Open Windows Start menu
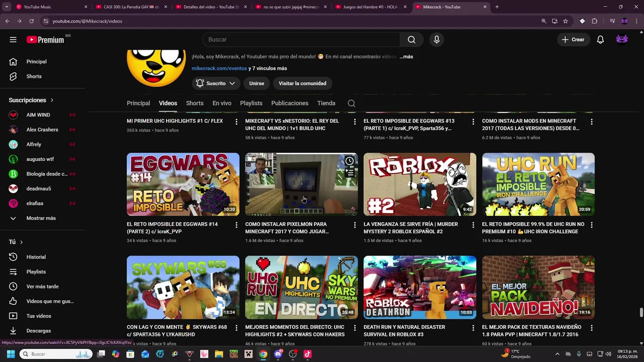The image size is (644, 362). coord(11,354)
